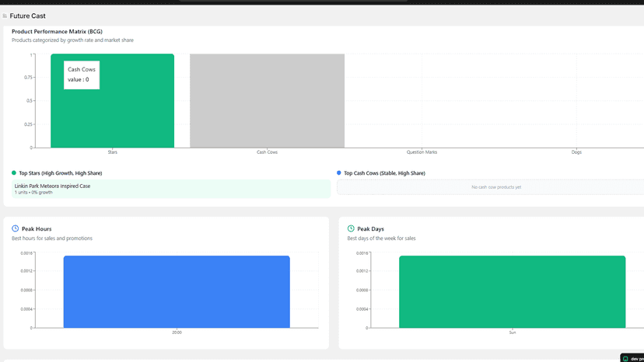Click 'Best hours for sales and promotions' text

point(52,238)
